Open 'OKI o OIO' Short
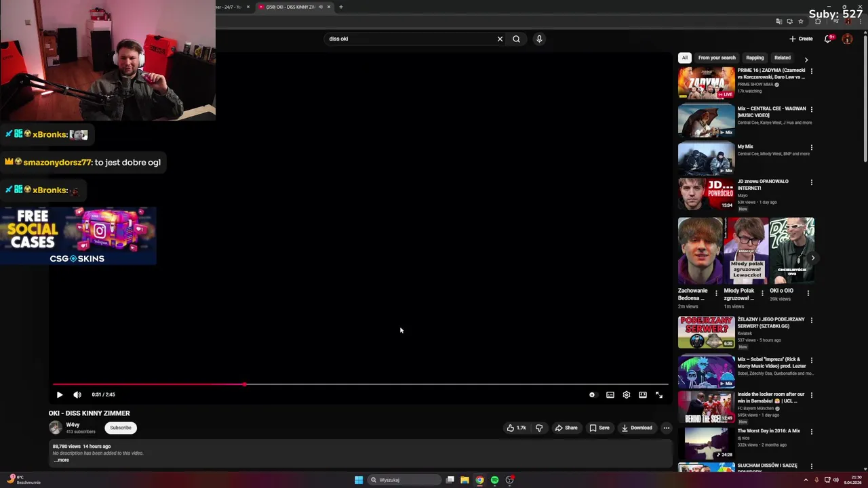The height and width of the screenshot is (488, 868). tap(792, 251)
